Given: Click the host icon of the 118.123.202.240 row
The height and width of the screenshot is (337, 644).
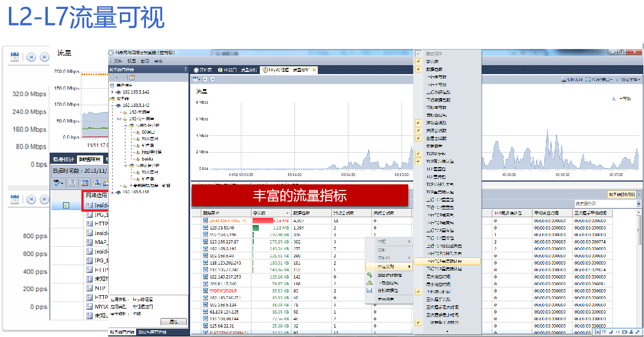Looking at the screenshot, I should (205, 263).
